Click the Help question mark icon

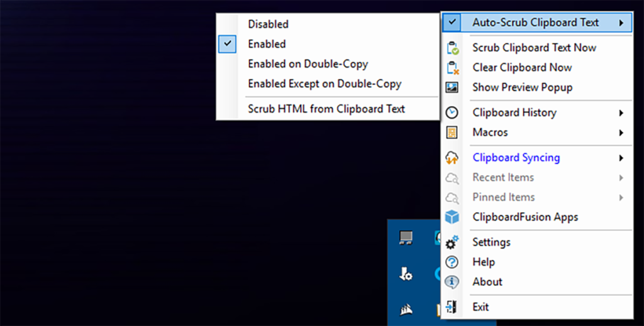(452, 262)
